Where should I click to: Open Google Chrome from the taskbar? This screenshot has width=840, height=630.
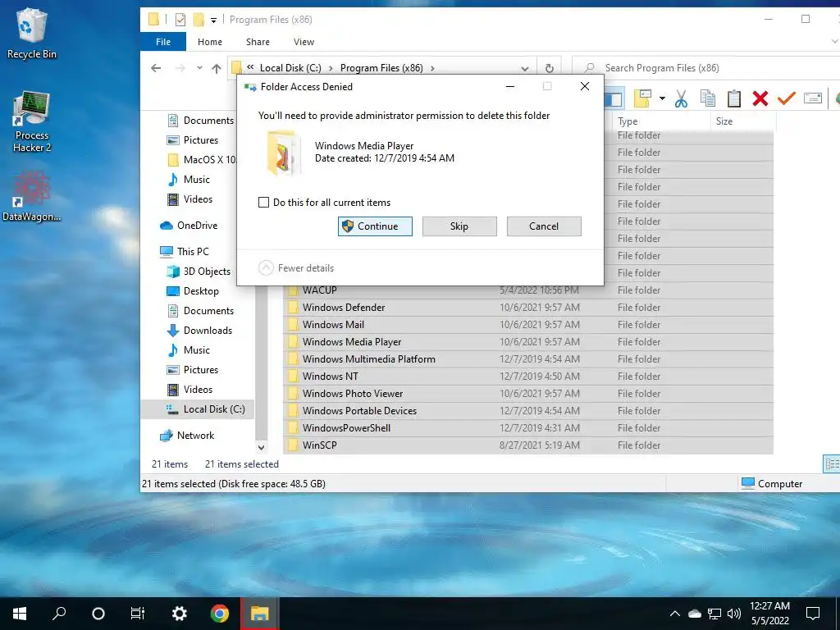click(x=219, y=614)
